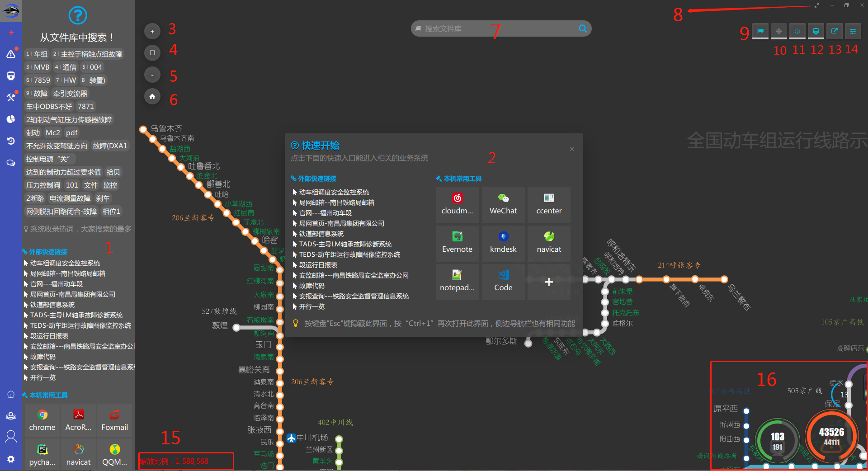868x471 pixels.
Task: Open the sliders settings toolbar button
Action: point(853,31)
